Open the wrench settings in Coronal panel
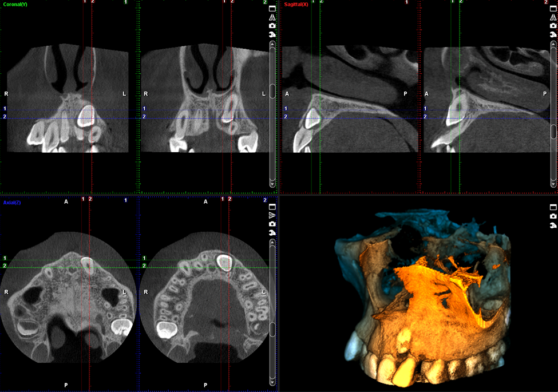The image size is (558, 392). coord(272,35)
